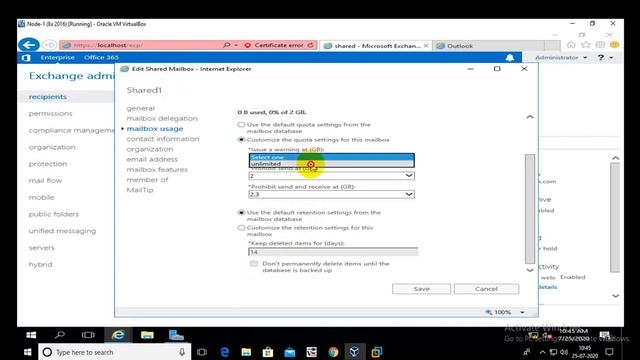Open the Prohibit send at dropdown
Screen dimensions: 640x360
331,176
